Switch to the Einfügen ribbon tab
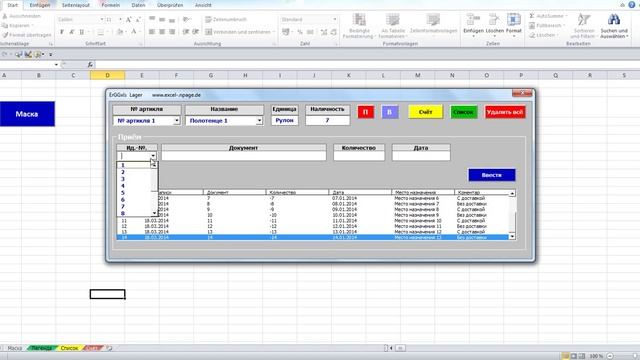This screenshot has width=640, height=360. [40, 5]
